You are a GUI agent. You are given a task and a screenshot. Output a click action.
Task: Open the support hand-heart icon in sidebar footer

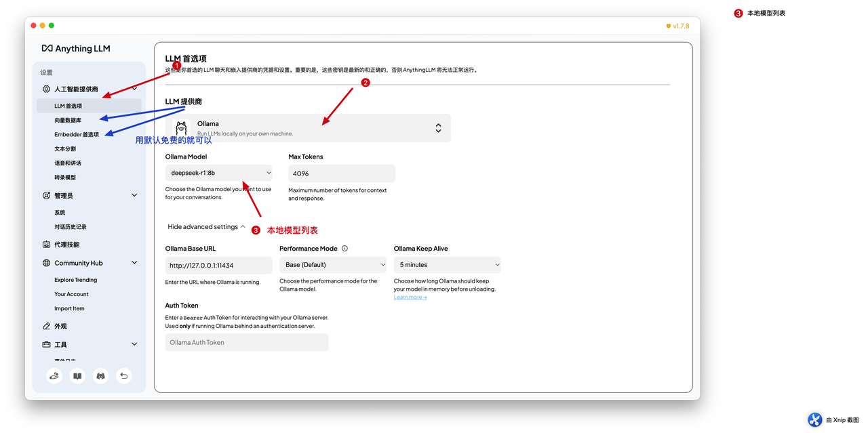tap(54, 375)
